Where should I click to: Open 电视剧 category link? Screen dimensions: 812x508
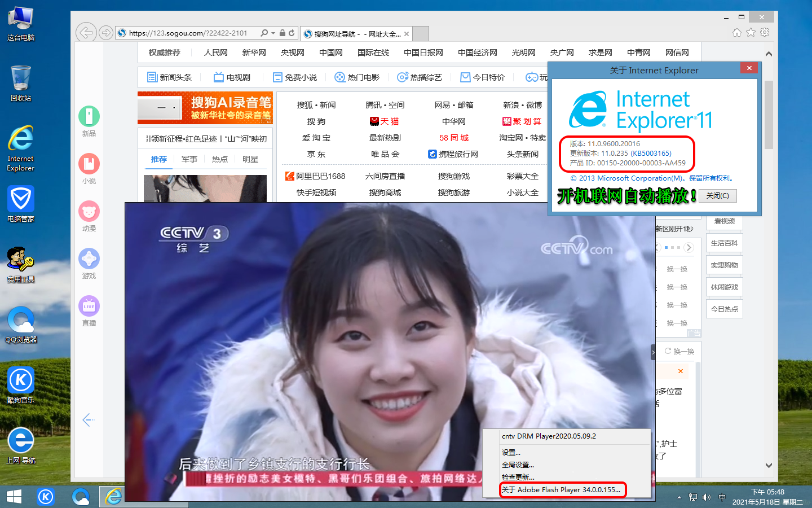[232, 77]
